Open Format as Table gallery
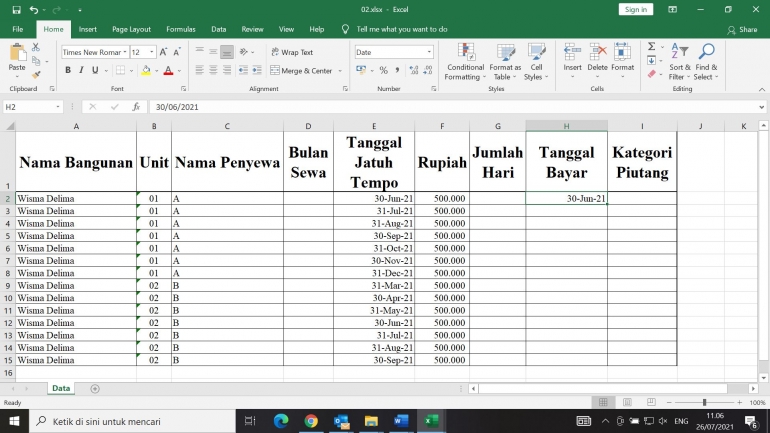The image size is (770, 433). click(505, 62)
